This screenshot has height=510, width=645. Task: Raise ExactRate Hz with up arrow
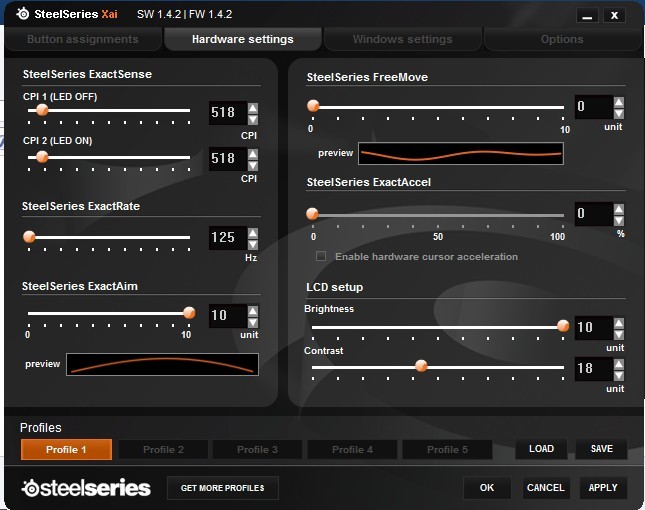click(253, 233)
